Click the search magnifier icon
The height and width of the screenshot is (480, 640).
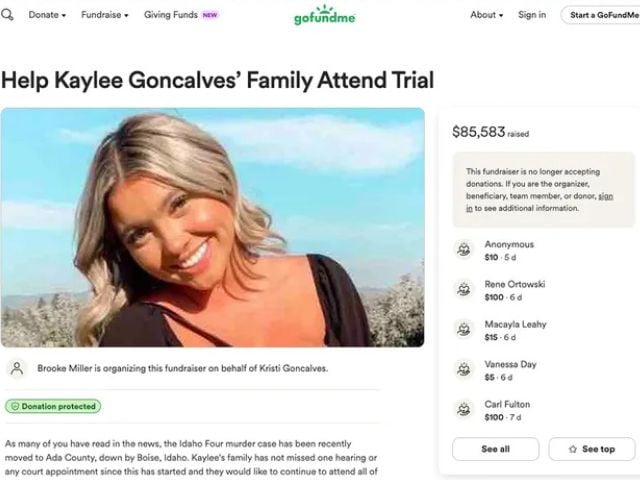point(7,15)
